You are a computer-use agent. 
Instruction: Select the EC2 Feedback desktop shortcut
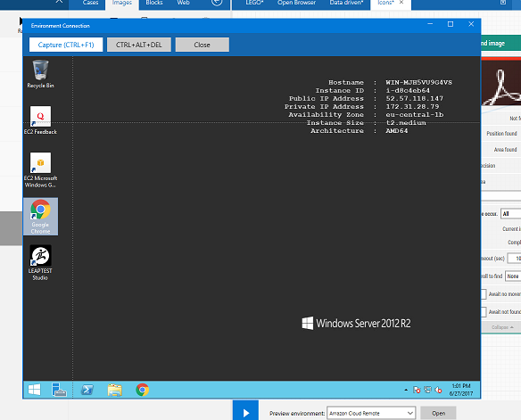click(x=40, y=120)
